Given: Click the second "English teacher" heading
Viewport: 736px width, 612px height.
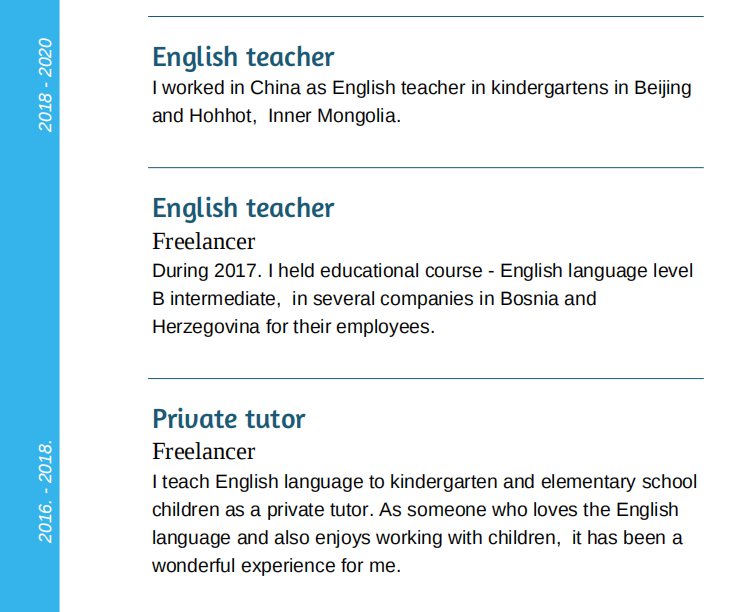Looking at the screenshot, I should point(243,208).
